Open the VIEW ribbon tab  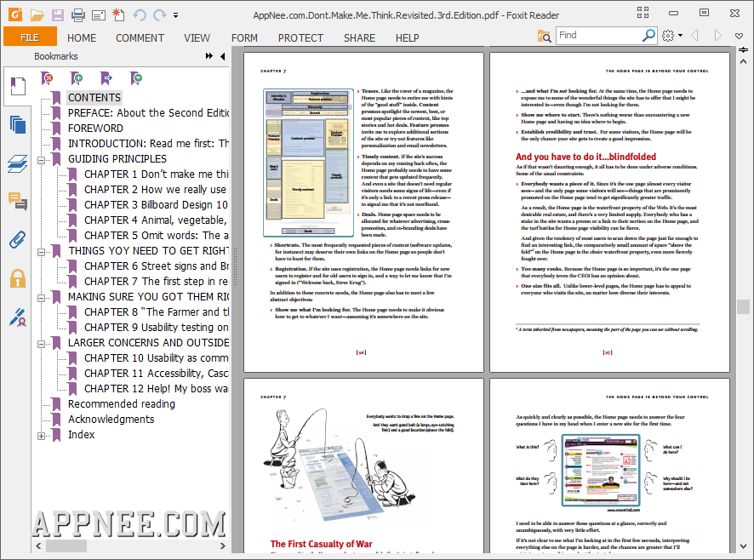(197, 37)
